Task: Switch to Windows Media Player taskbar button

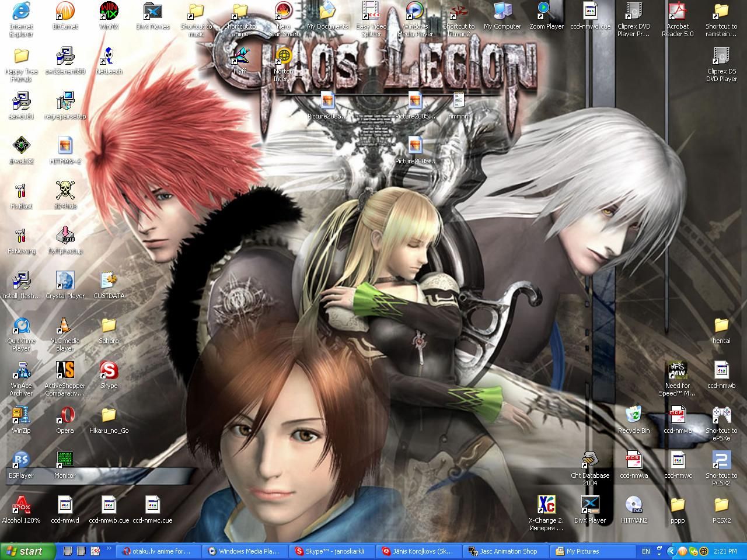Action: tap(245, 551)
